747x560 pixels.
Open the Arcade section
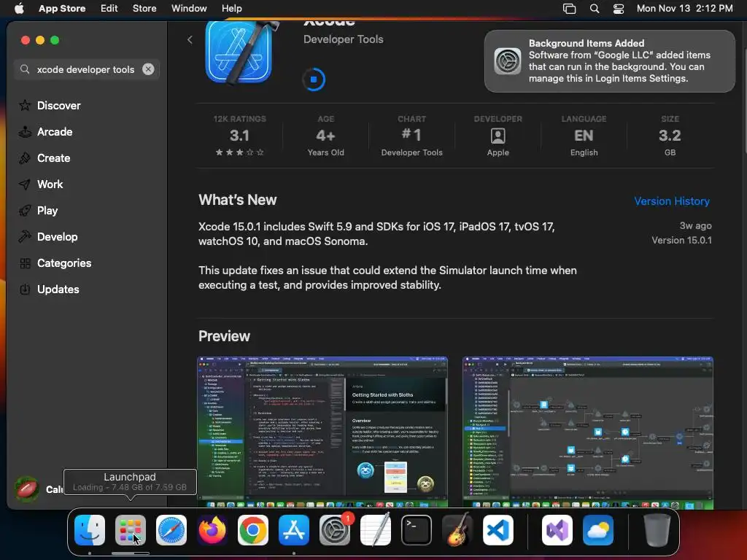click(x=46, y=131)
